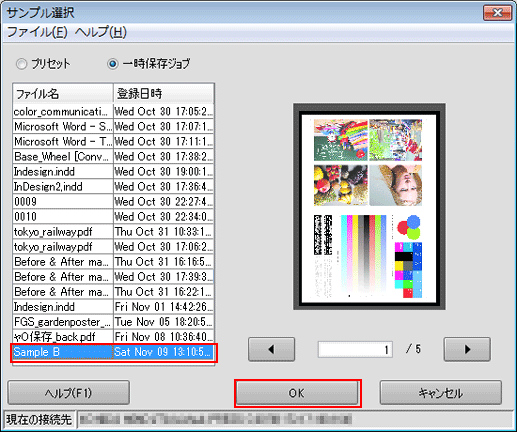
Task: Open the ヘルプ(H) menu
Action: click(x=101, y=32)
